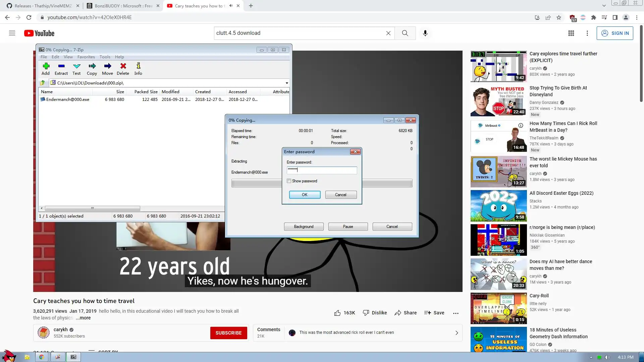Click the 7-Zip Move icon
The width and height of the screenshot is (644, 362).
click(107, 68)
